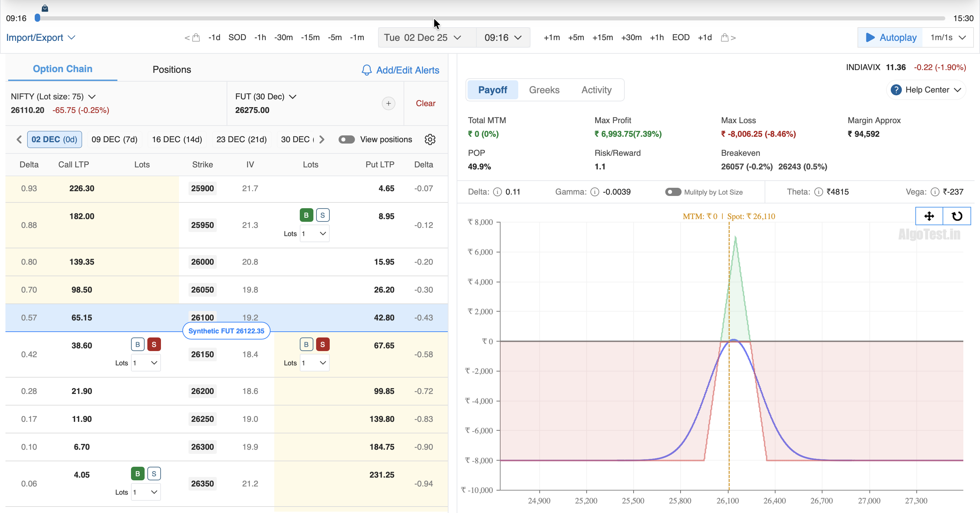Click the pan/move chart icon
980x513 pixels.
(929, 216)
